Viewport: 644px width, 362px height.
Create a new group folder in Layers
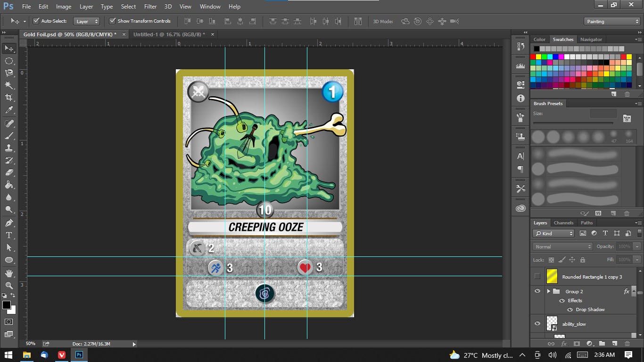pyautogui.click(x=602, y=344)
